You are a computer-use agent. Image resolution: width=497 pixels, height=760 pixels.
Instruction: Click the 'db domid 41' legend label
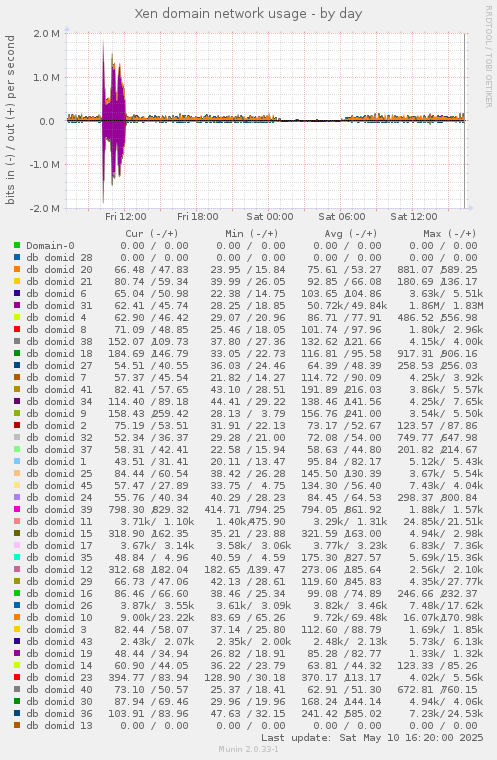59,390
